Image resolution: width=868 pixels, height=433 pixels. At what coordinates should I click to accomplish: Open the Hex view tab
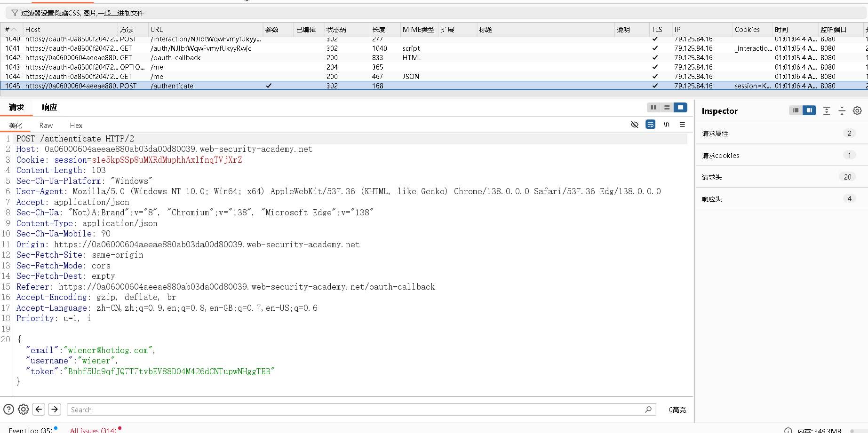(x=76, y=125)
